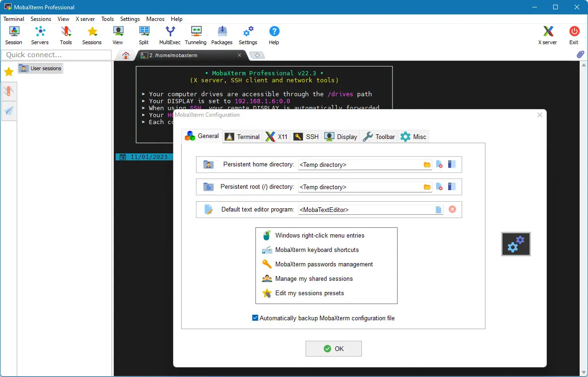Click the paperclip attach icon
The height and width of the screenshot is (377, 588).
581,55
